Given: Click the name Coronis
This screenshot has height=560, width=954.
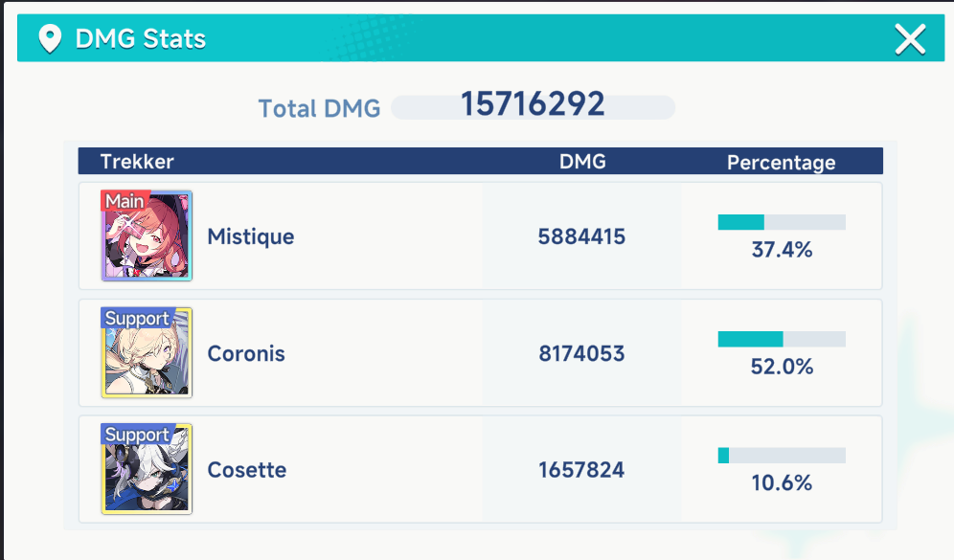Looking at the screenshot, I should click(x=246, y=353).
